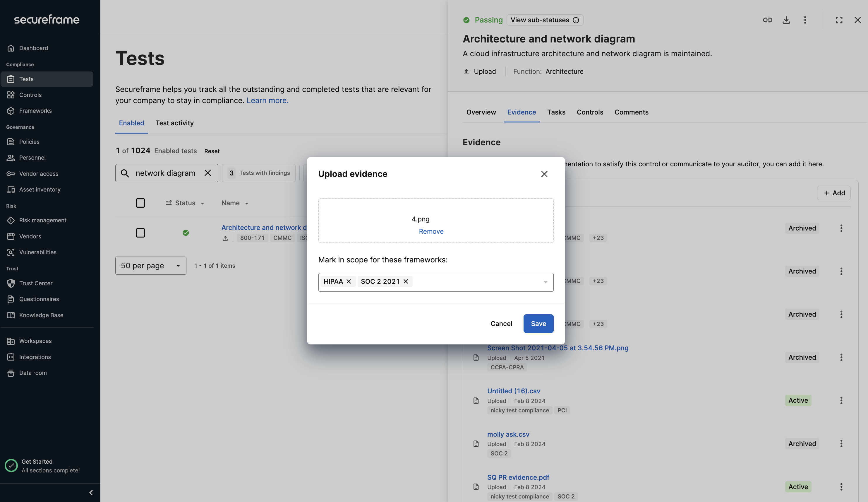Click the Controls sidebar icon
The width and height of the screenshot is (868, 502).
pyautogui.click(x=11, y=95)
